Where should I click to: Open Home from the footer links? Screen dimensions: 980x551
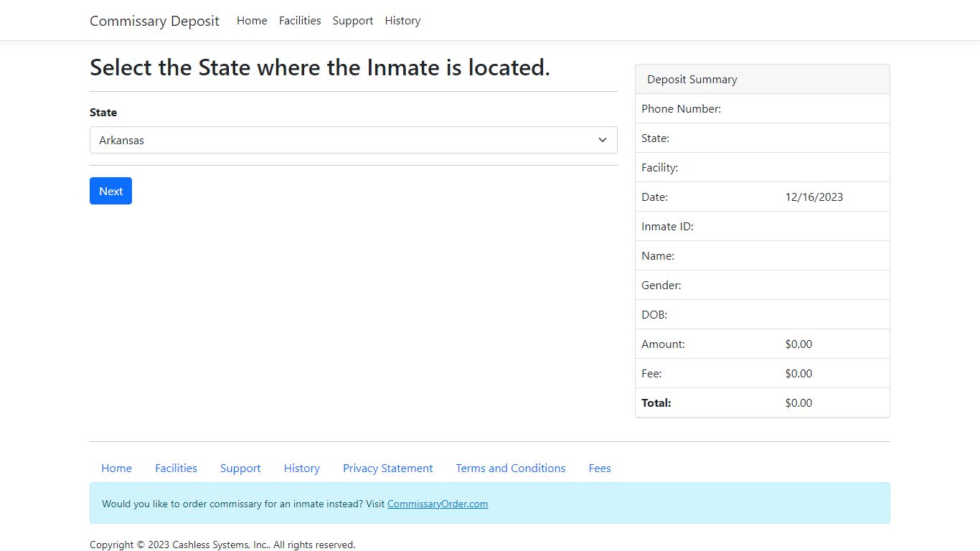(116, 468)
